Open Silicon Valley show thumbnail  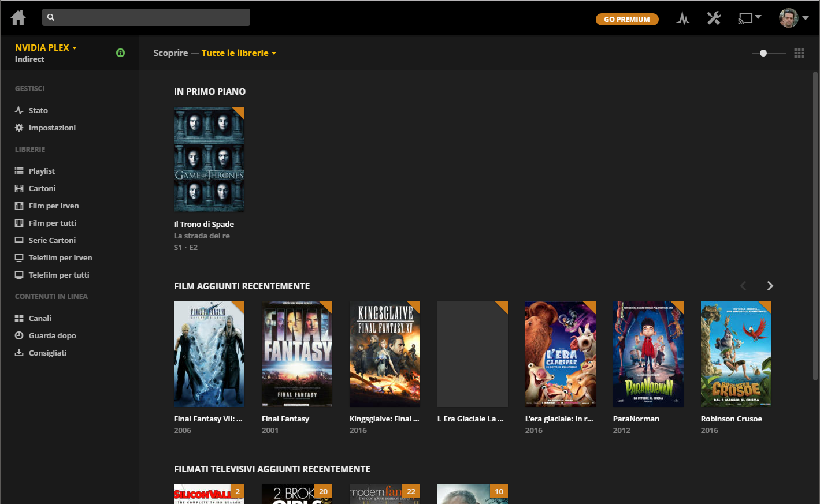tap(209, 494)
